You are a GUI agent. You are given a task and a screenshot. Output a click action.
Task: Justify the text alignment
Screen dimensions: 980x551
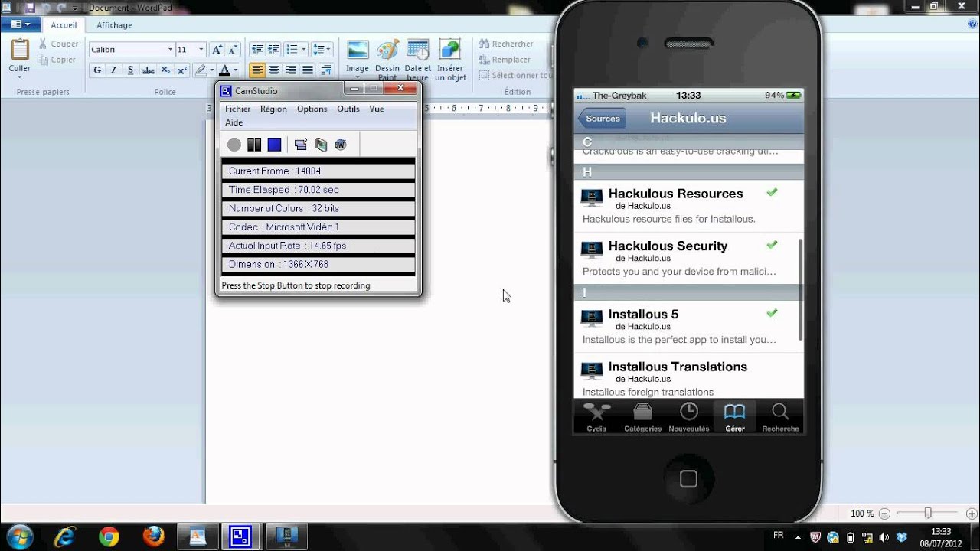coord(308,70)
